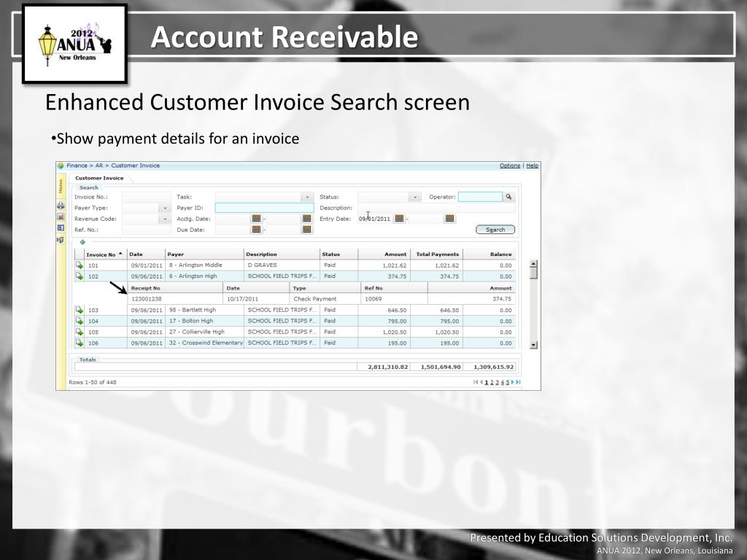The image size is (747, 560).
Task: Sort by the Invoice No column header
Action: (x=105, y=254)
